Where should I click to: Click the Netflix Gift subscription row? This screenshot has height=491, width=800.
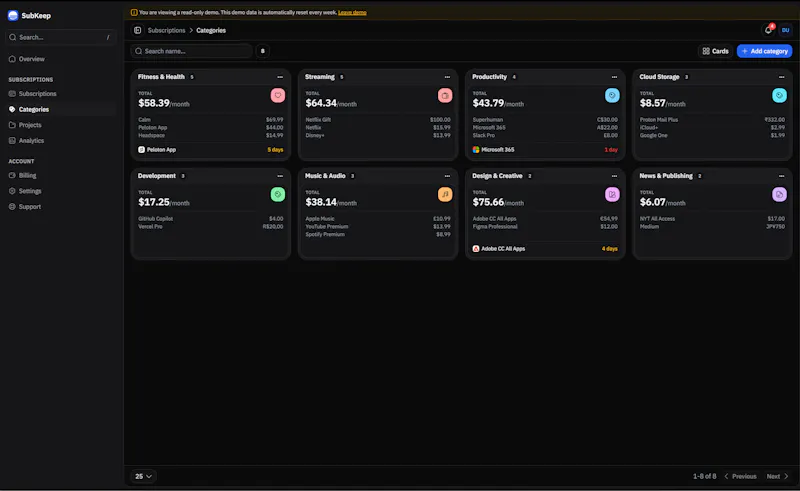pyautogui.click(x=378, y=119)
